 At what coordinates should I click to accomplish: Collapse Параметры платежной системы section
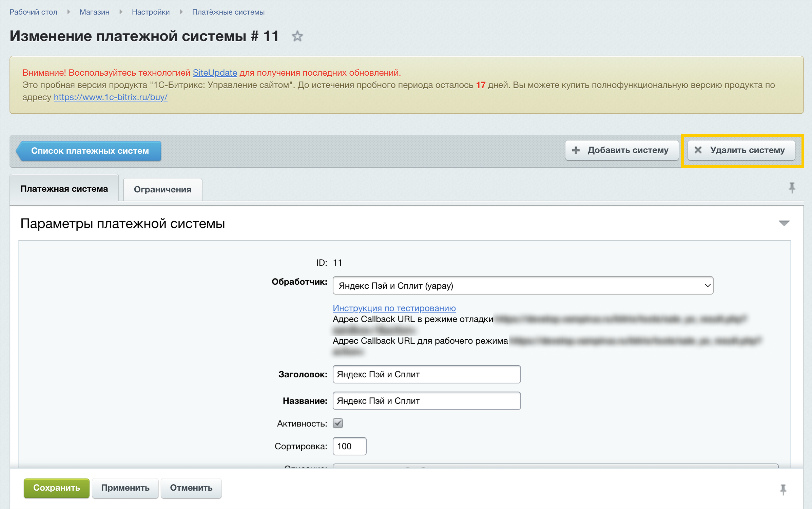[784, 223]
